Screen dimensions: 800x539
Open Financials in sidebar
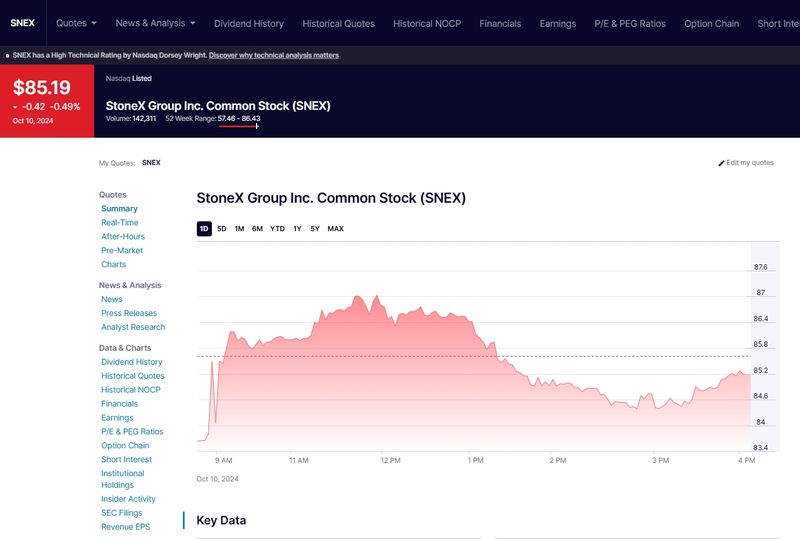[119, 404]
